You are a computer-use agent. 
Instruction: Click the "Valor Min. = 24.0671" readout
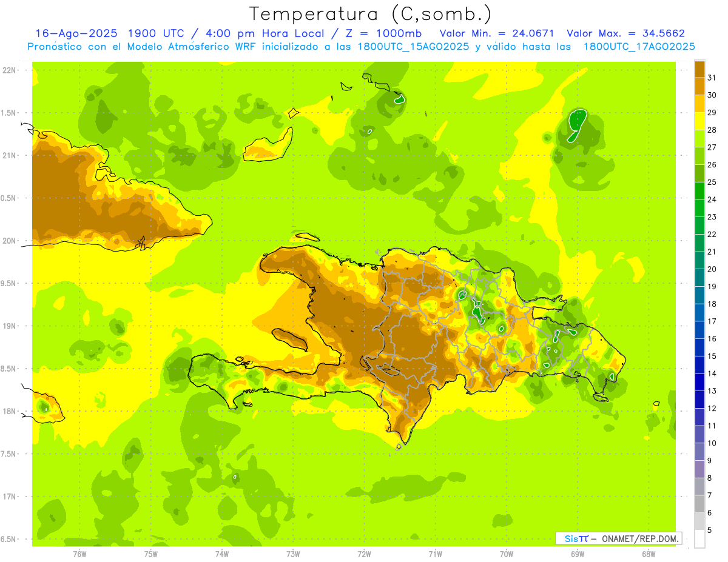tap(497, 33)
